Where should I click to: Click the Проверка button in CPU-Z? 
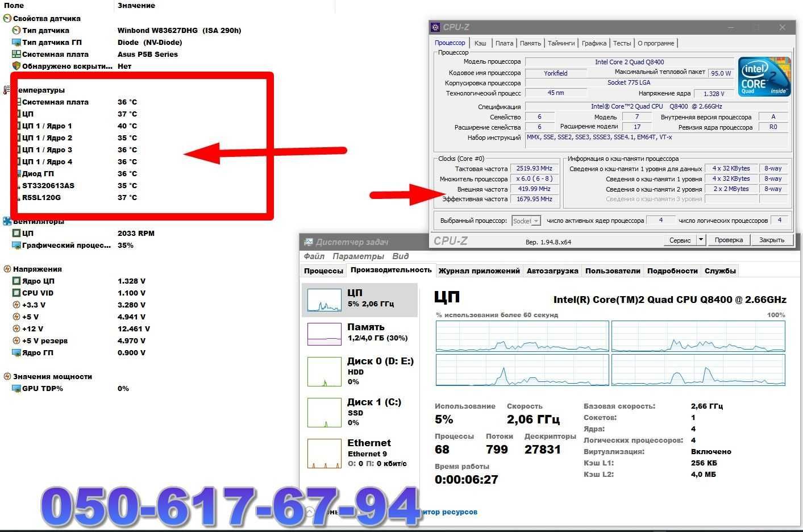coord(729,240)
